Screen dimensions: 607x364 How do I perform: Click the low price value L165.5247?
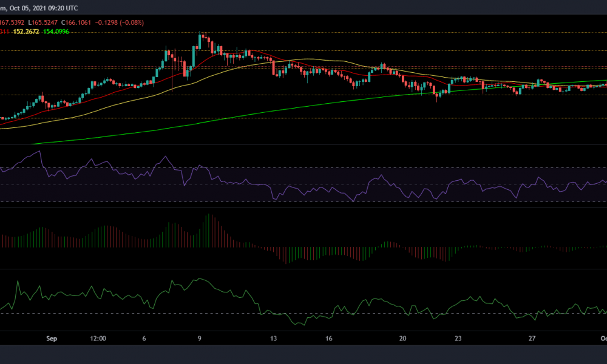click(42, 22)
